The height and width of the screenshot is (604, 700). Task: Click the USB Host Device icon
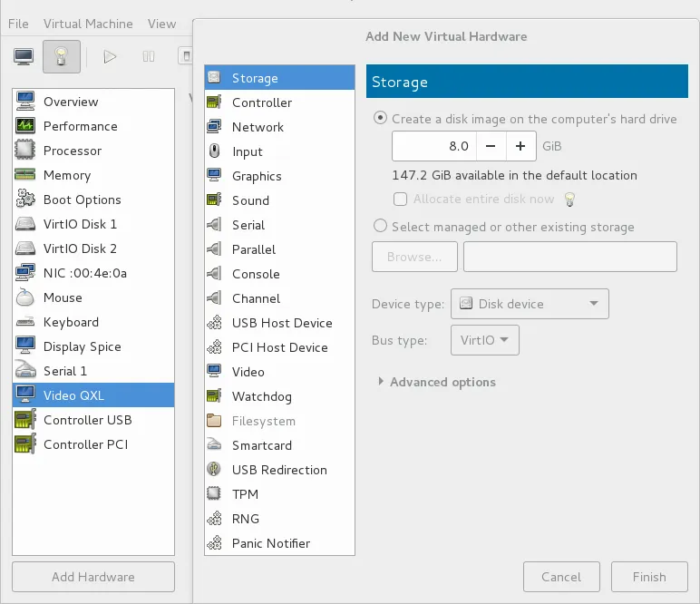point(214,323)
